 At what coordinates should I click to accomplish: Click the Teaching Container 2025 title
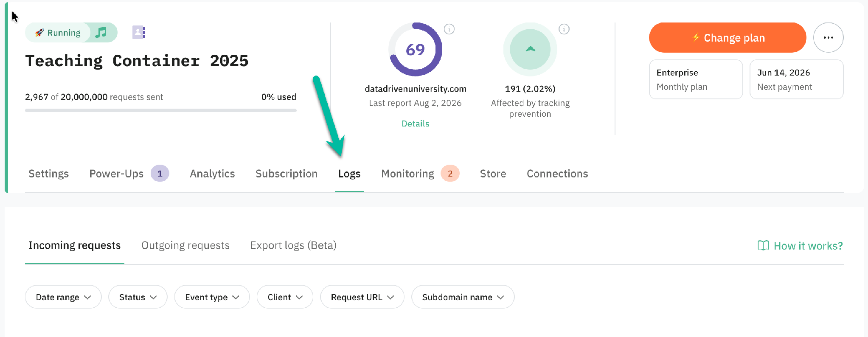[137, 61]
